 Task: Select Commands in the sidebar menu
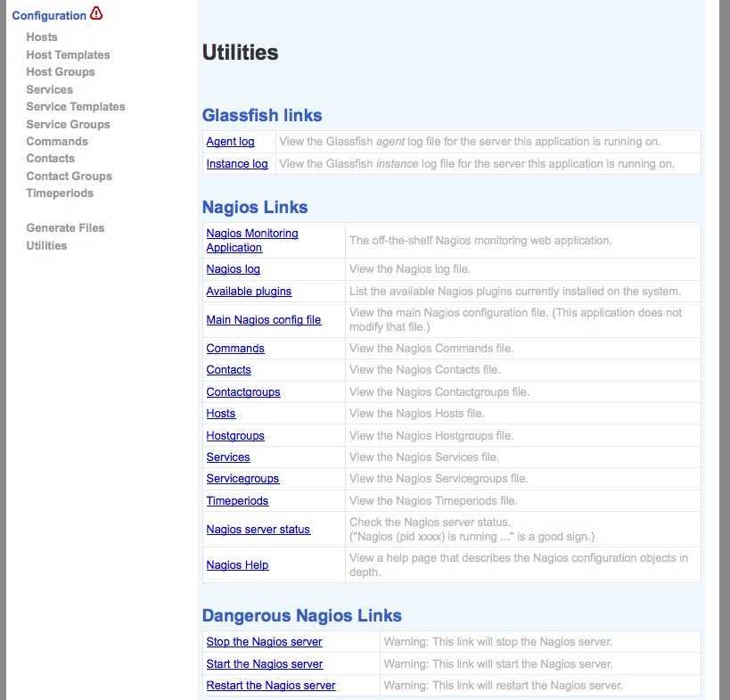(57, 141)
